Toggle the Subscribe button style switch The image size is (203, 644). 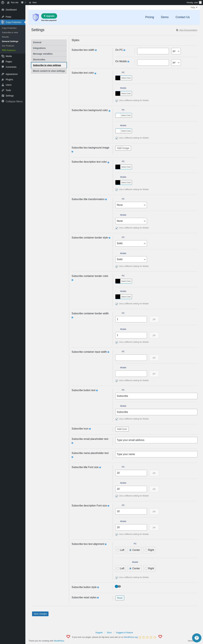[x=118, y=586]
